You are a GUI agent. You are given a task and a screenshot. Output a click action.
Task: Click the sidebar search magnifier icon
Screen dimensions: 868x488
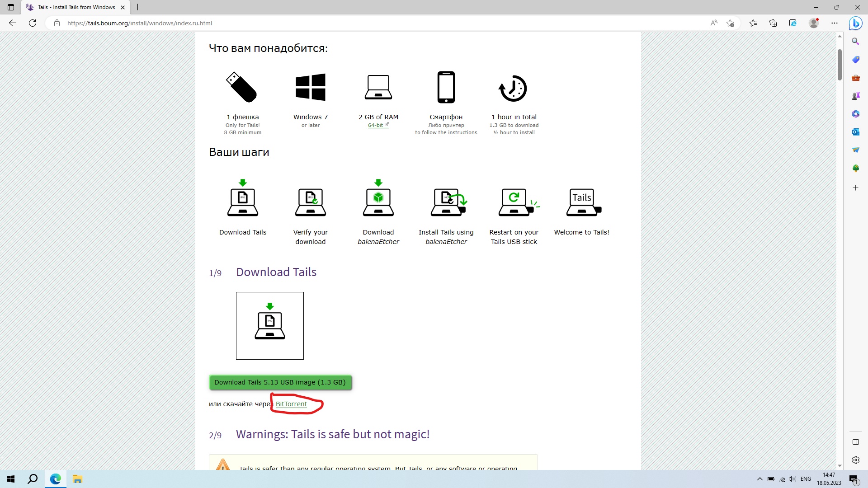(x=855, y=42)
